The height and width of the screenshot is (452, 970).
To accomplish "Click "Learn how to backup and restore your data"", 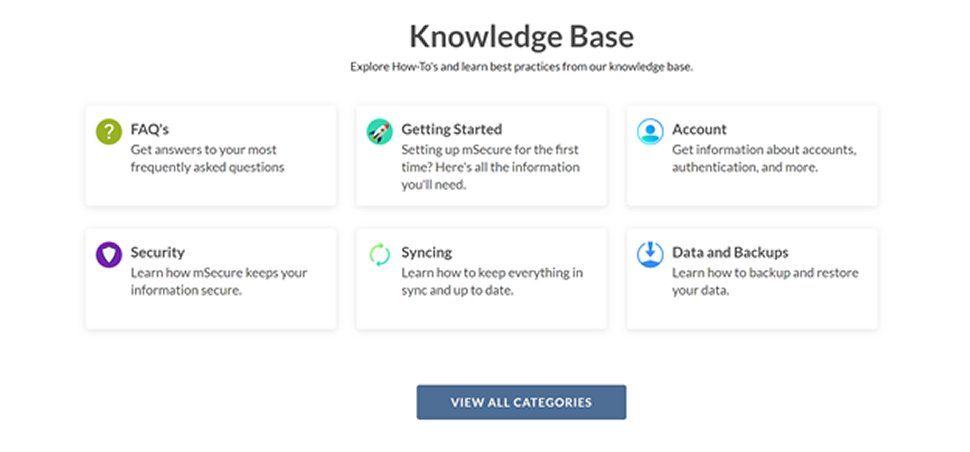I will 764,281.
